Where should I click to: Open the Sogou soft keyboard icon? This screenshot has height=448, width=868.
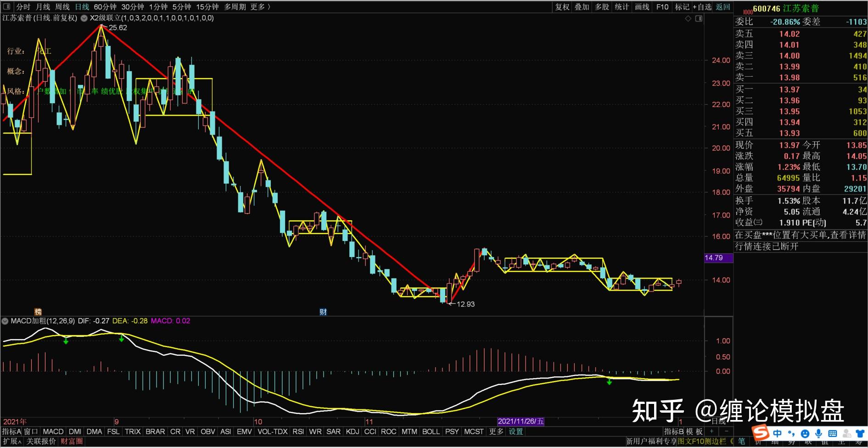pyautogui.click(x=832, y=434)
